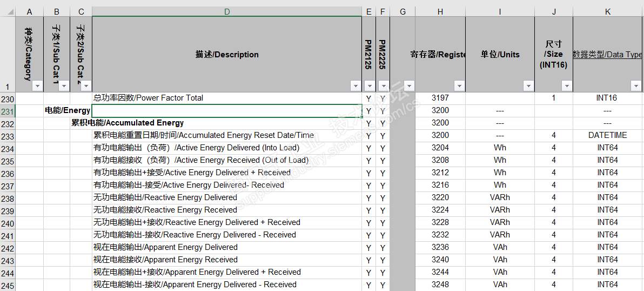
Task: Select register value 3216
Action: [440, 185]
